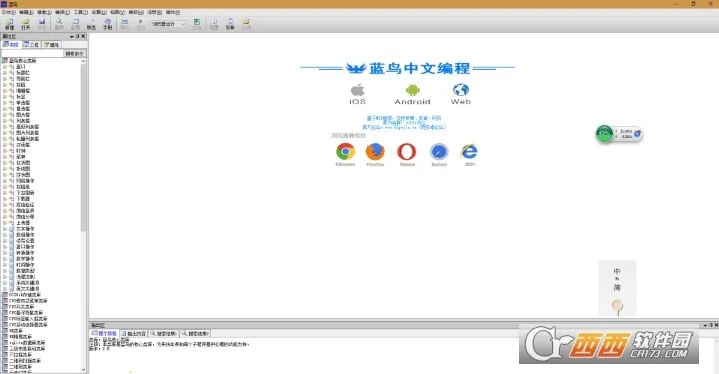This screenshot has height=374, width=719.
Task: Select the 搜索结果1 output tab
Action: (163, 333)
